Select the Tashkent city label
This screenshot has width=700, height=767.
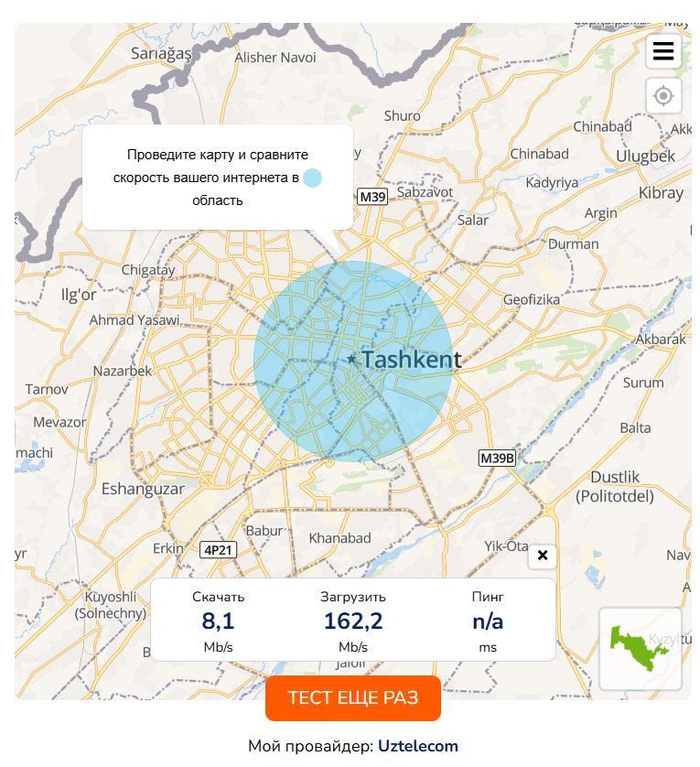(x=412, y=360)
